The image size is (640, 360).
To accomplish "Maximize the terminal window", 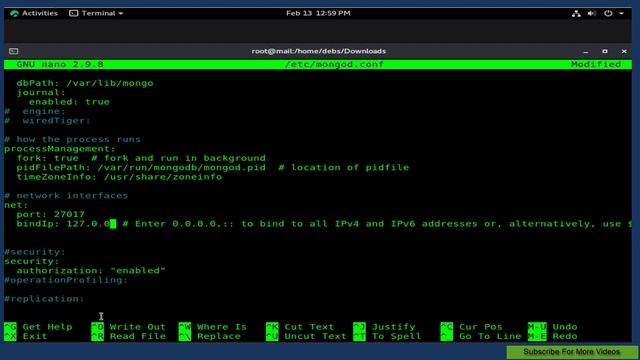I will 605,51.
